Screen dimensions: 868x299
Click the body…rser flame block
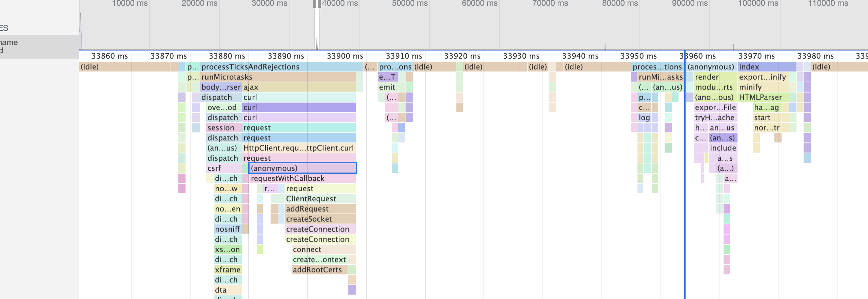221,87
